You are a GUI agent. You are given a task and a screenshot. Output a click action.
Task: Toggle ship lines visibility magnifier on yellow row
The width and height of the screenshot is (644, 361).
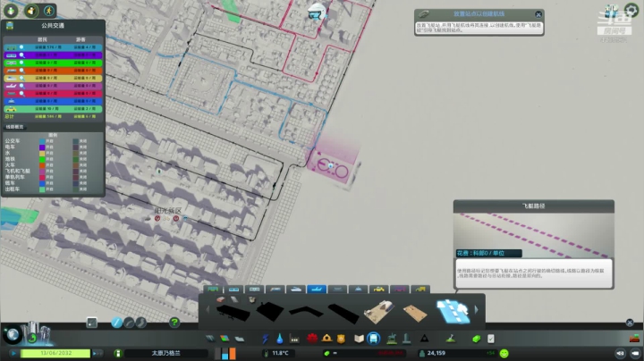[21, 78]
